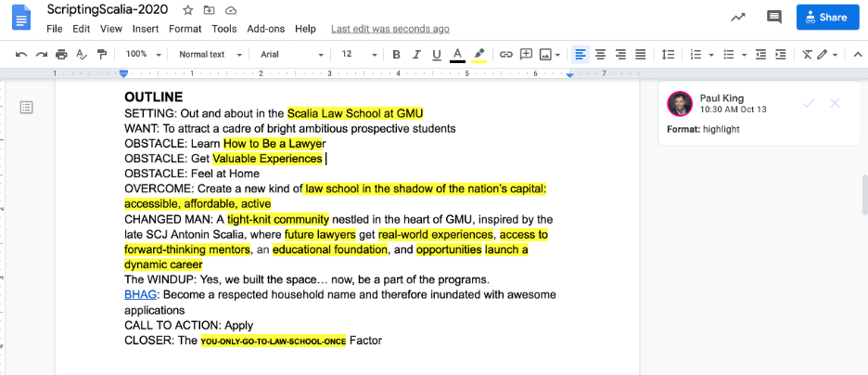Screen dimensions: 868x375
Task: Reject Paul King's suggestion with the X
Action: coord(835,103)
